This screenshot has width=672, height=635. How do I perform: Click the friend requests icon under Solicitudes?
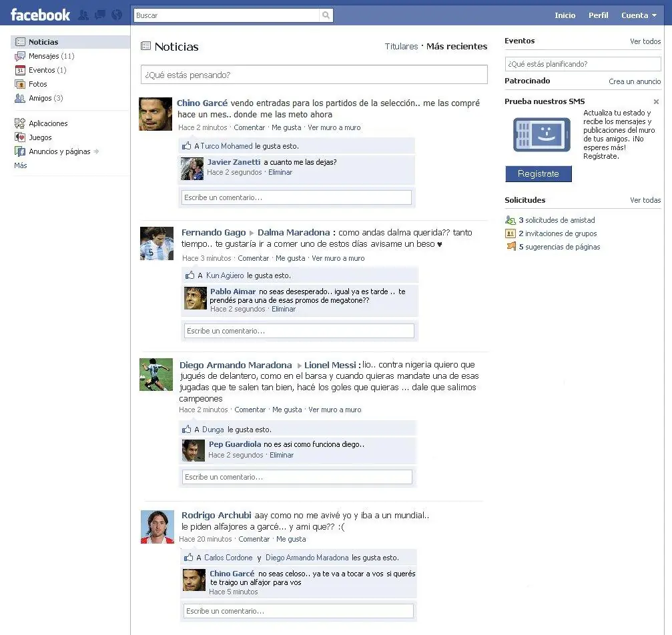511,220
